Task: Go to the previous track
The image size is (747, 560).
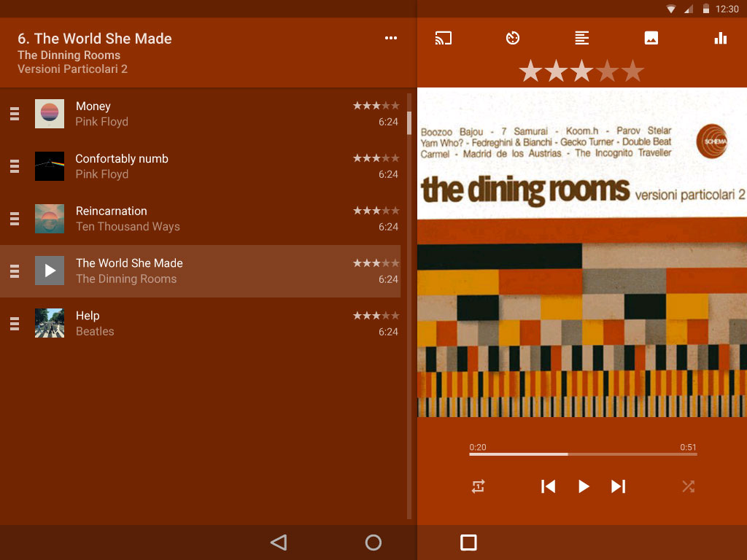Action: click(x=549, y=486)
